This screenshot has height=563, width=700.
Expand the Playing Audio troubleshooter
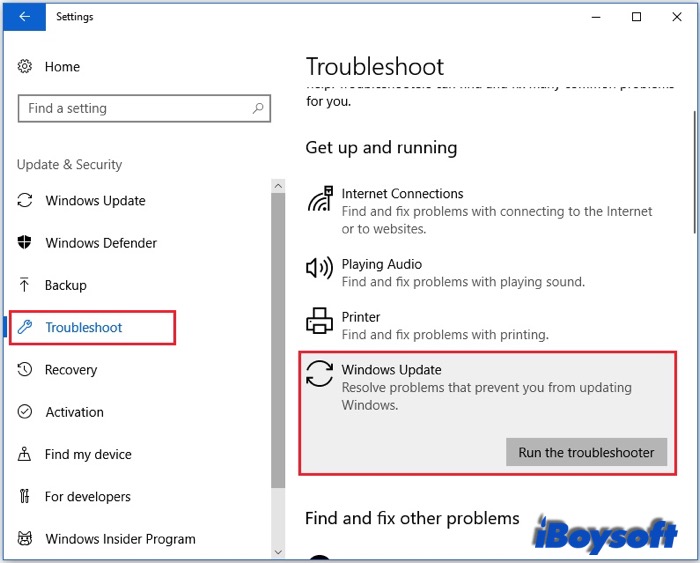pos(382,265)
